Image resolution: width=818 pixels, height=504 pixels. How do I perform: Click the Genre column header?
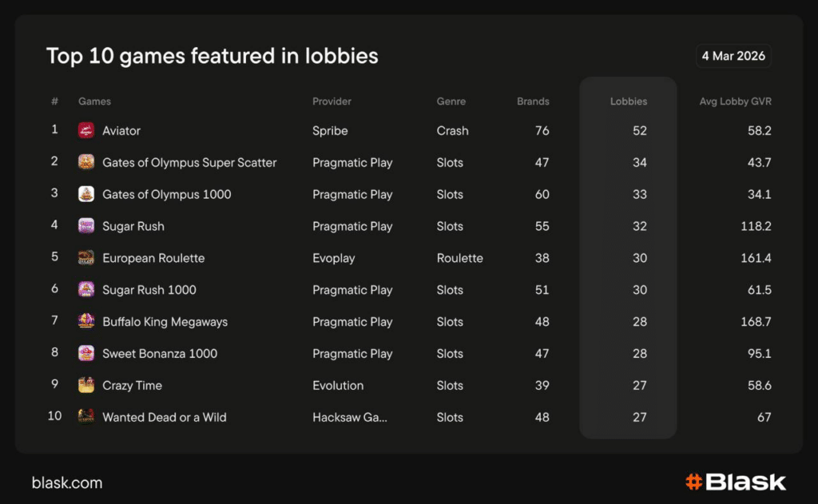[451, 101]
